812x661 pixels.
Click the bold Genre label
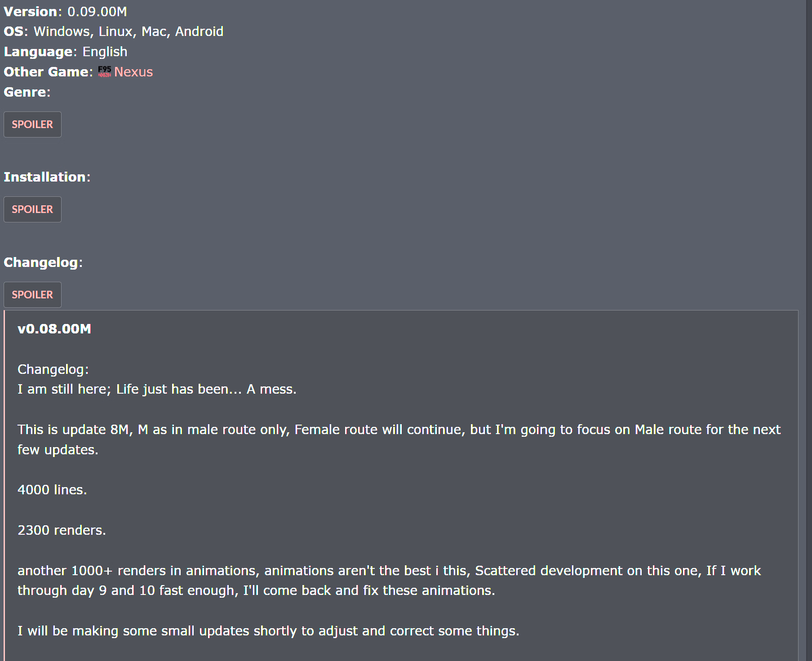point(25,92)
